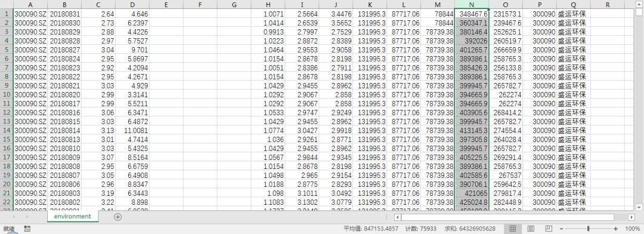The width and height of the screenshot is (644, 234).
Task: Switch to Page Layout view icon
Action: pos(531,228)
